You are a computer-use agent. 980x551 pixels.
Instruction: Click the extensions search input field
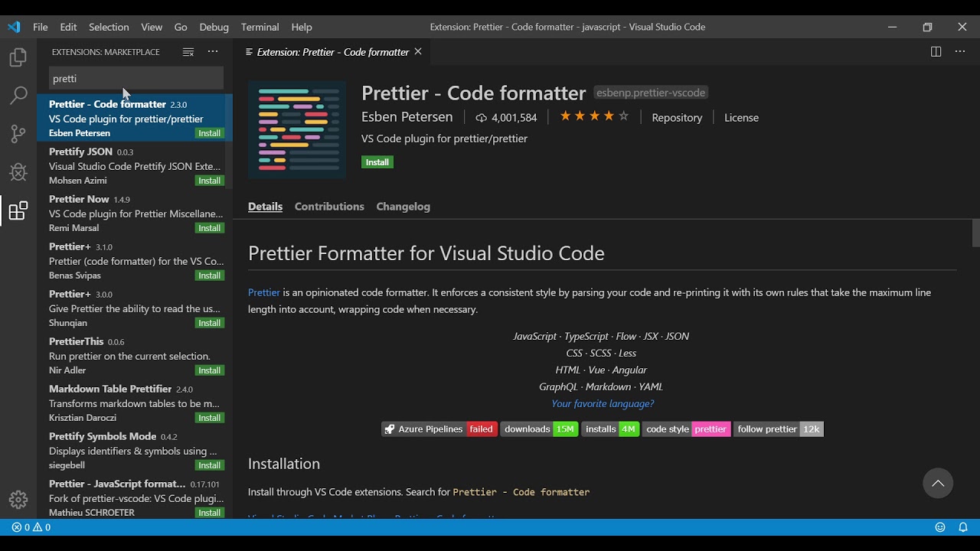pyautogui.click(x=136, y=78)
